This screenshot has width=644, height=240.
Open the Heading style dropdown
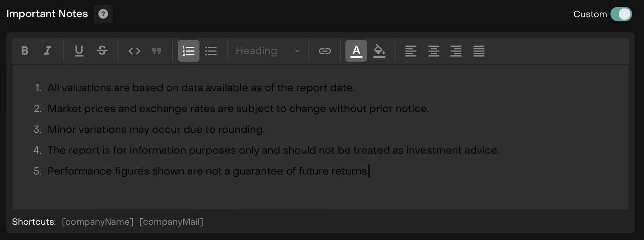pyautogui.click(x=268, y=51)
